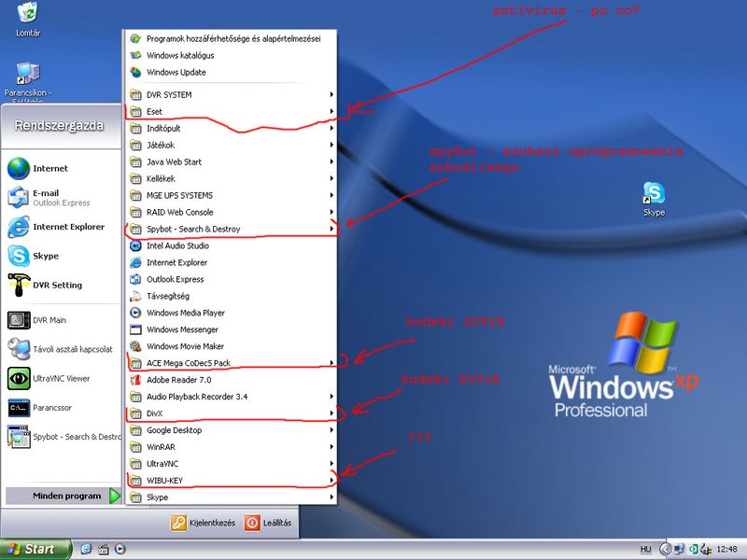Open Spybot - Search & Destroy program folder
Viewport: 747px width, 560px height.
231,229
